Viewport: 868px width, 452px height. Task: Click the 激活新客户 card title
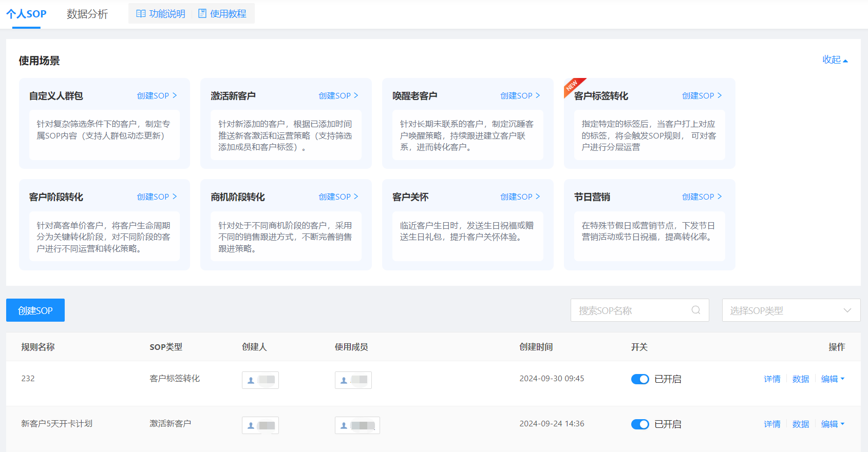pyautogui.click(x=233, y=96)
